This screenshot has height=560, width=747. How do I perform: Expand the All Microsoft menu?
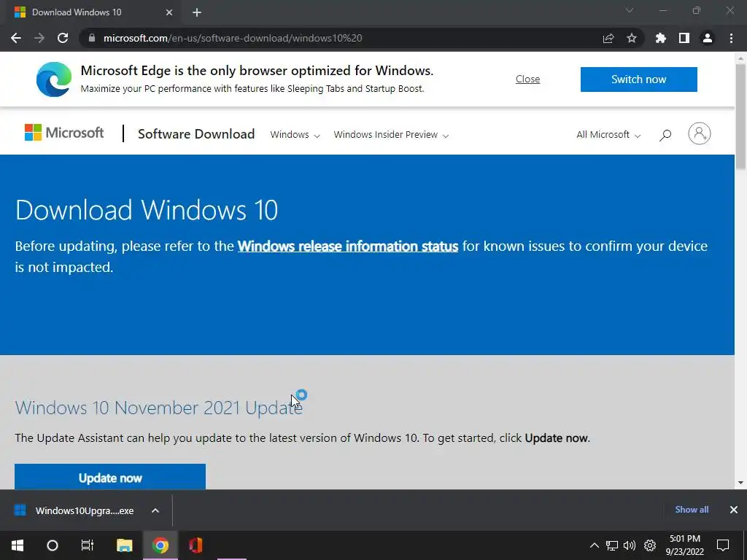click(x=608, y=135)
